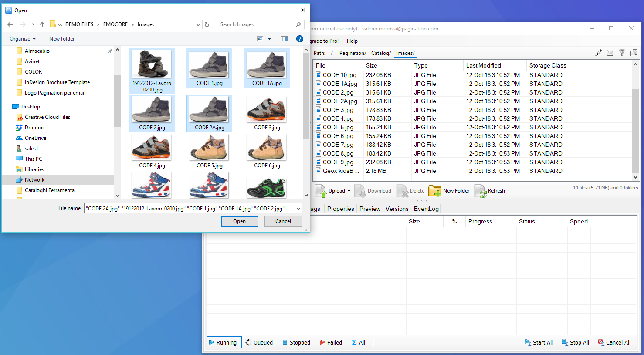
Task: Toggle the preview pane button
Action: click(284, 39)
